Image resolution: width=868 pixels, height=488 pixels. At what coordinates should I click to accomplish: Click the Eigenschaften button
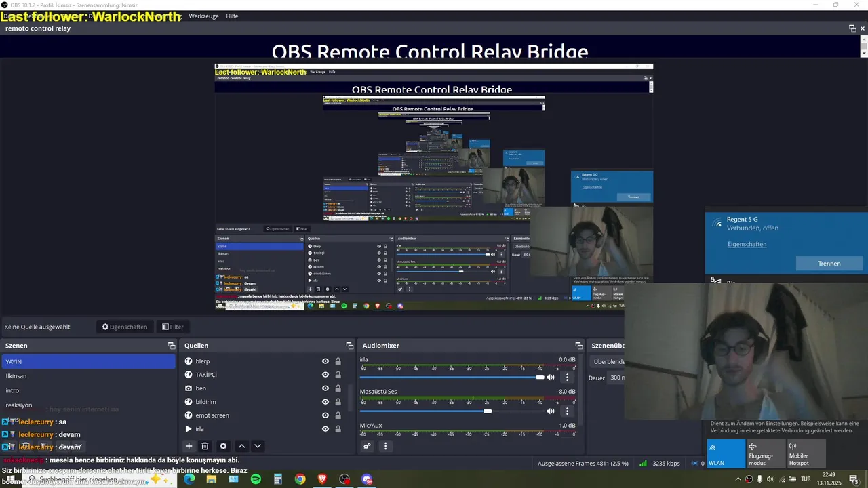tap(125, 327)
